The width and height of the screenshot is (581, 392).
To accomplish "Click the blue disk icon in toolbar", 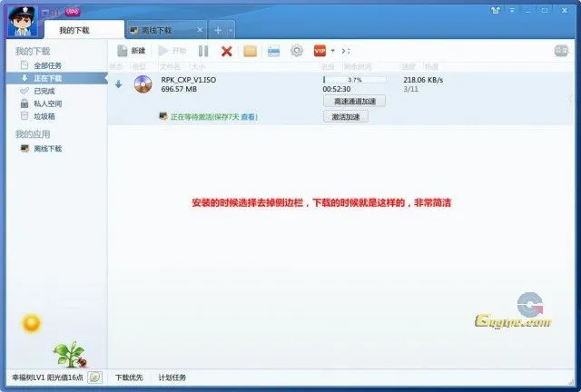I will point(273,51).
